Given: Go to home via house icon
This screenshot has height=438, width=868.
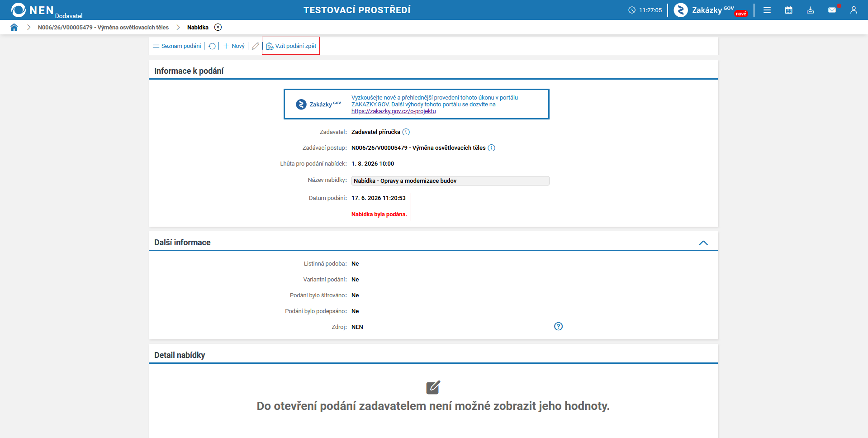Looking at the screenshot, I should pos(14,27).
